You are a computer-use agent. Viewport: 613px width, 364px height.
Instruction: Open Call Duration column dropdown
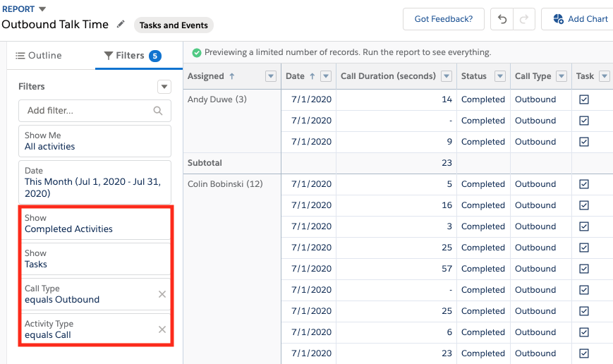(x=446, y=76)
